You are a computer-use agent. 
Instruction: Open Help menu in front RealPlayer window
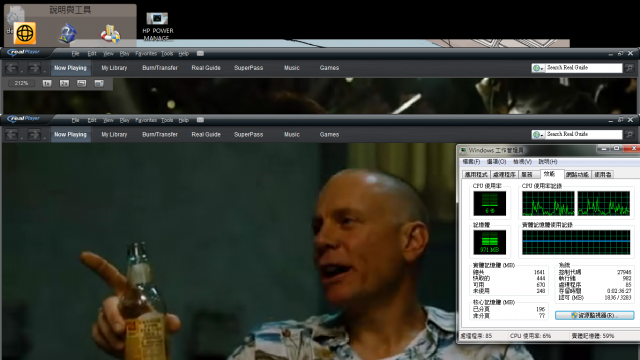[184, 120]
